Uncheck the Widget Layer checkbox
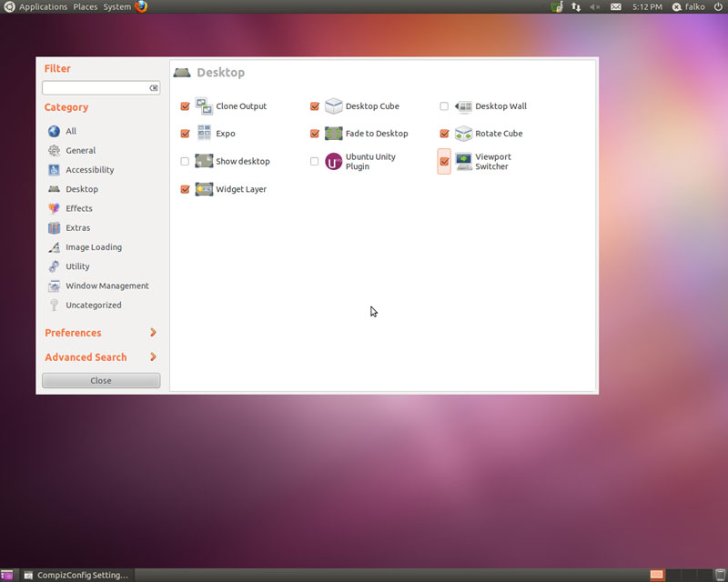The height and width of the screenshot is (582, 728). (x=185, y=189)
